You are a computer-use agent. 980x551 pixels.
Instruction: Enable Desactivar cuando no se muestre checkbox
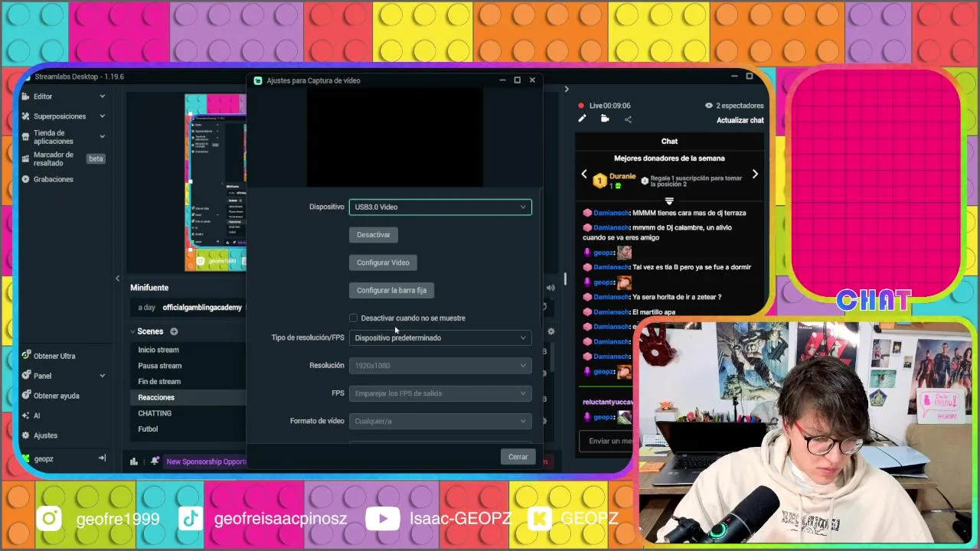[x=353, y=318]
